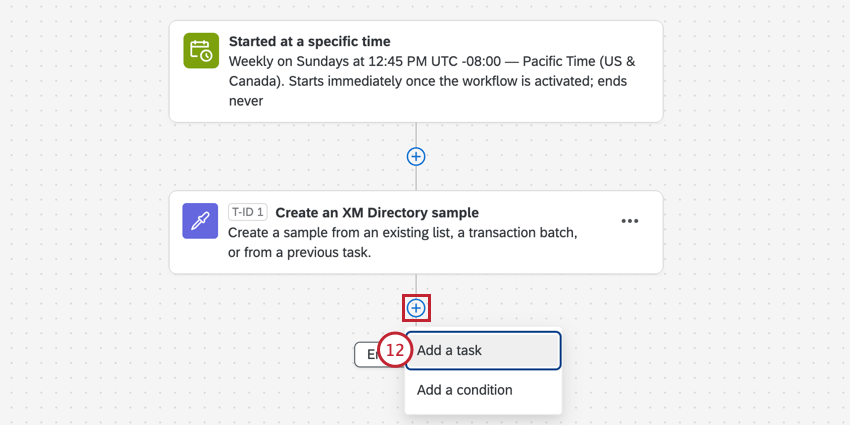850x425 pixels.
Task: Click empty dotted canvas left of the trigger card
Action: [81, 70]
